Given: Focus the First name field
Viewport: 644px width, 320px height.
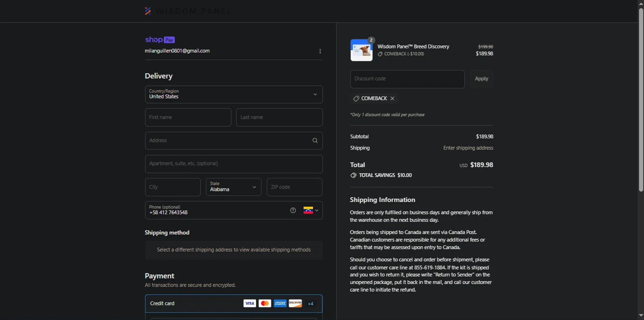Looking at the screenshot, I should point(188,117).
